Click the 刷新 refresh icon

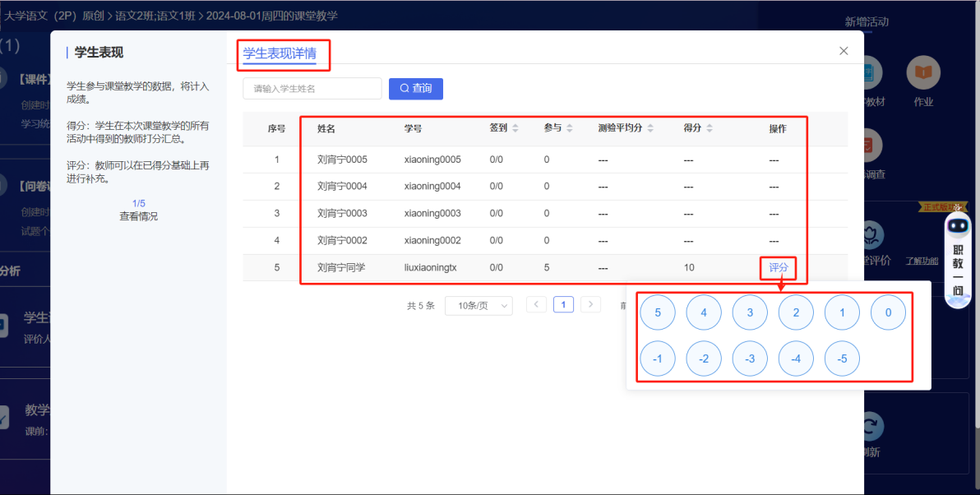[x=871, y=428]
